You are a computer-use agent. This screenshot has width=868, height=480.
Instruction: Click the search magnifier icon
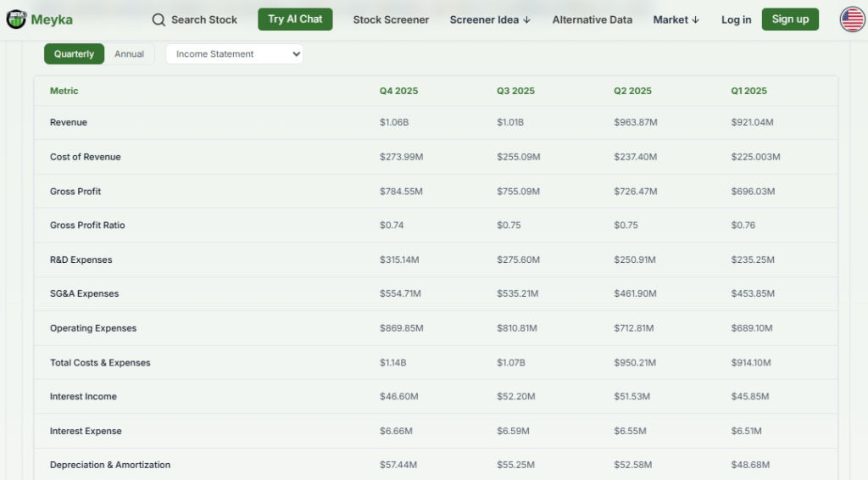(159, 20)
